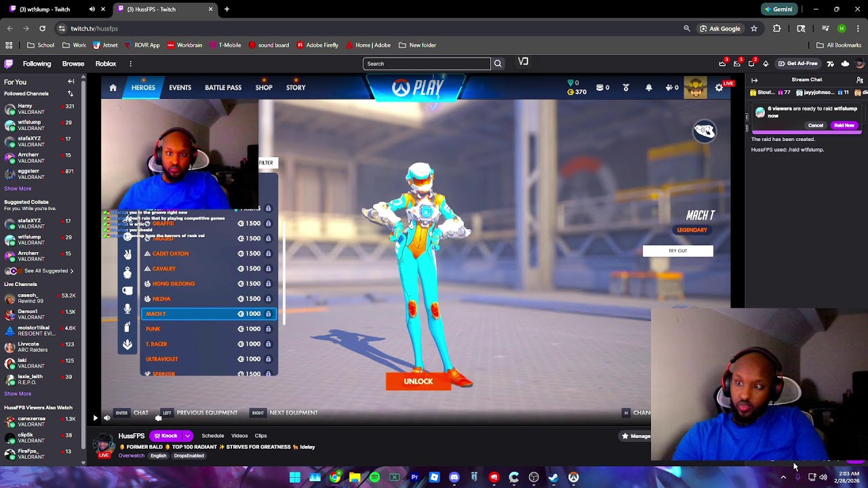Open the Overwatch category link
868x488 pixels.
point(131,455)
